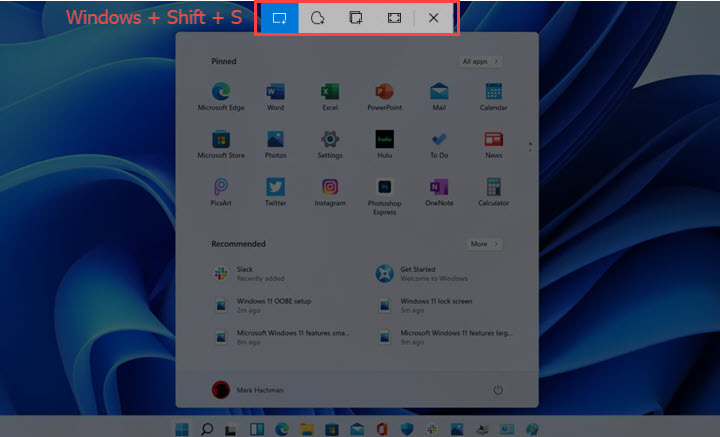720x437 pixels.
Task: Open Settings from the Start menu
Action: pos(330,145)
